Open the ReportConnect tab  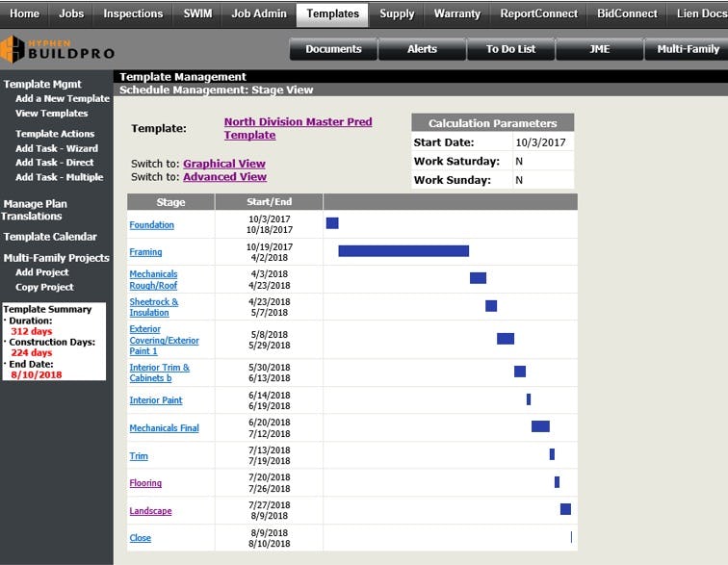tap(538, 13)
